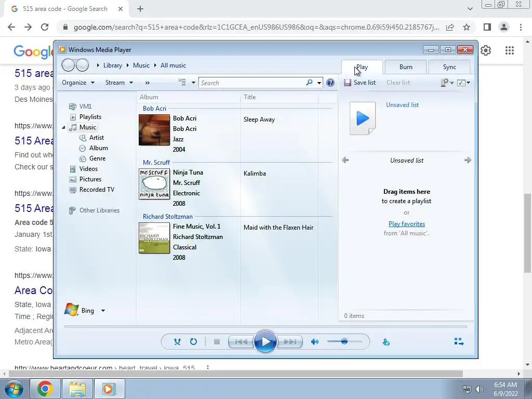Image resolution: width=532 pixels, height=399 pixels.
Task: Mute the Media Player volume speaker
Action: pyautogui.click(x=314, y=342)
